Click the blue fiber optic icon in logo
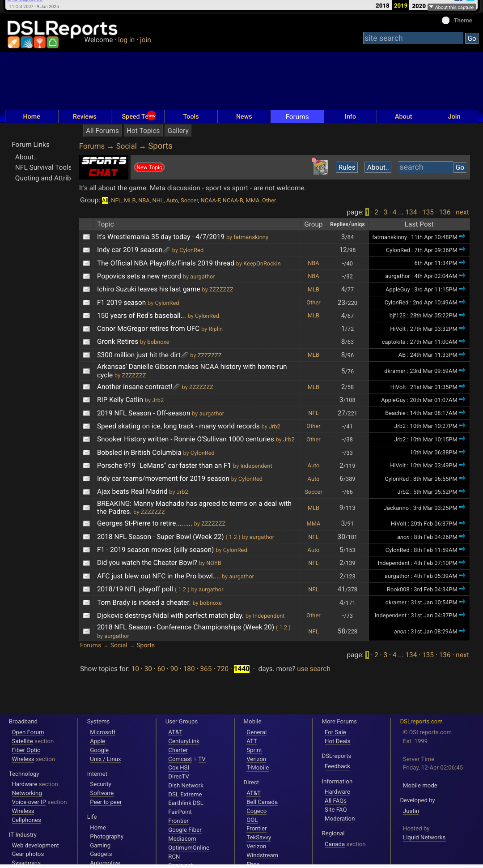 pyautogui.click(x=27, y=43)
